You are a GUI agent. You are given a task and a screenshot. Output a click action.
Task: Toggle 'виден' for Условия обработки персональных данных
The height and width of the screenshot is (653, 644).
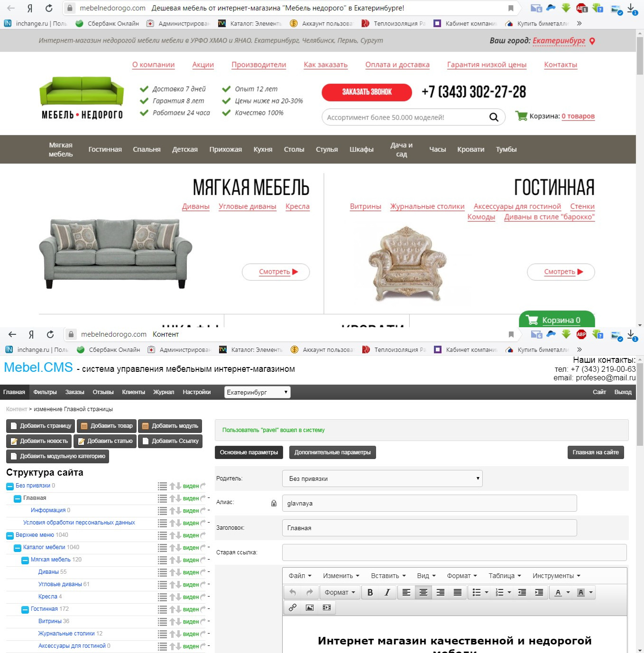click(x=191, y=523)
